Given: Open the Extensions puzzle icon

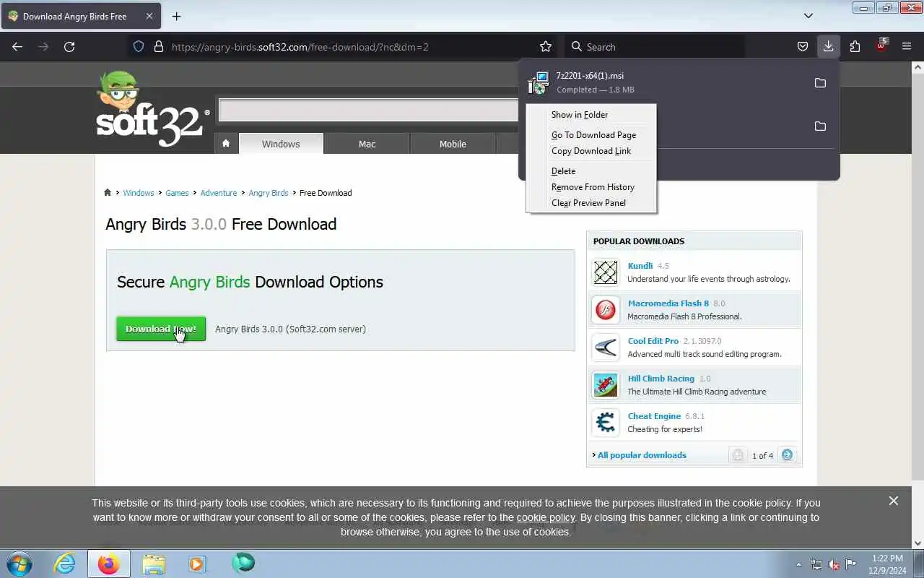Looking at the screenshot, I should (855, 47).
